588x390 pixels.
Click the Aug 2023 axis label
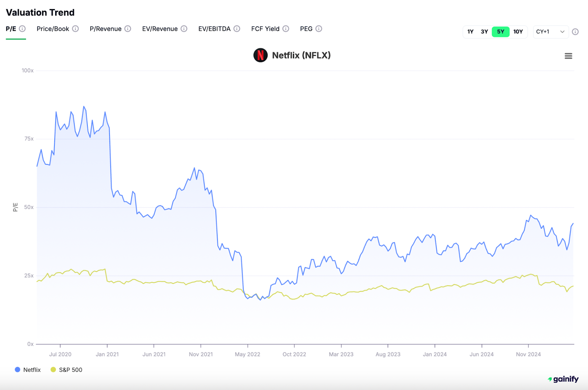[388, 354]
